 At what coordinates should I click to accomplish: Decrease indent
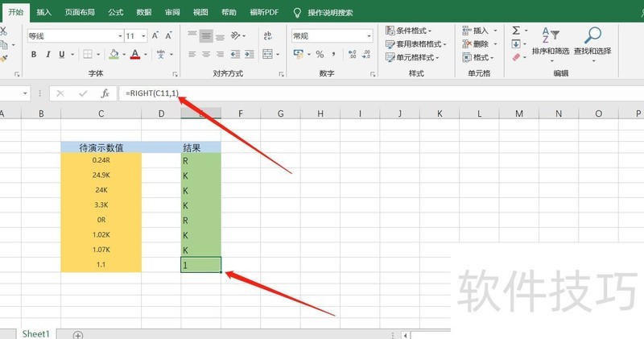(x=235, y=54)
